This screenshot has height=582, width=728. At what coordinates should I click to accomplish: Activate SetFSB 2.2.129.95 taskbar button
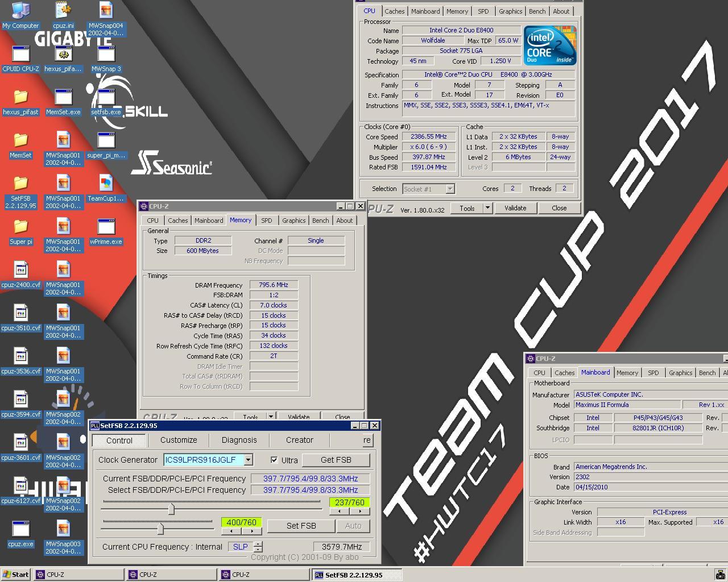coord(358,575)
